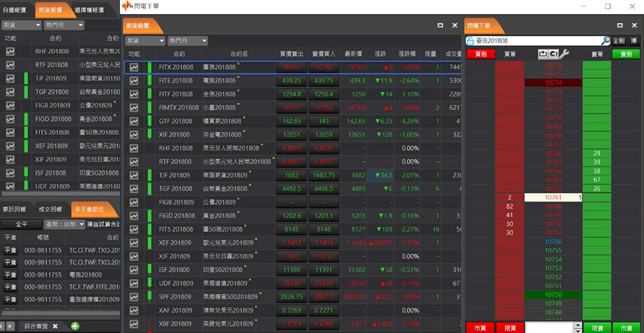
Task: Click the green plus add-workspace icon
Action: pos(75,326)
